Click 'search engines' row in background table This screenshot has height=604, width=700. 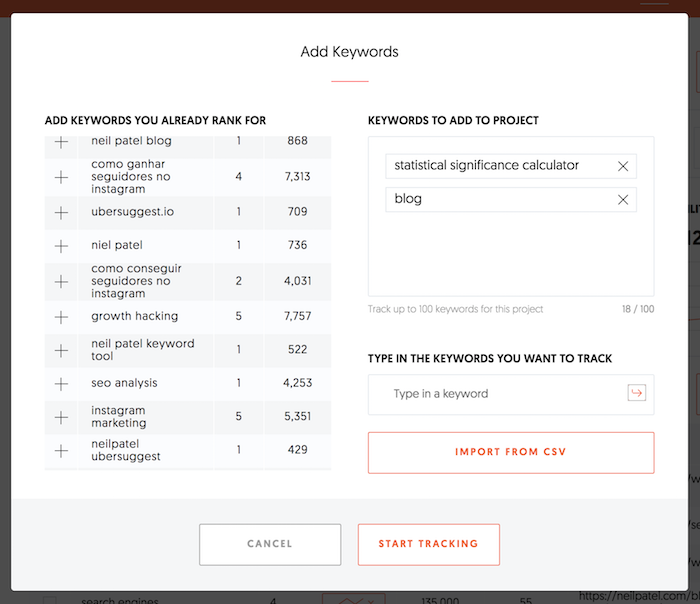120,601
